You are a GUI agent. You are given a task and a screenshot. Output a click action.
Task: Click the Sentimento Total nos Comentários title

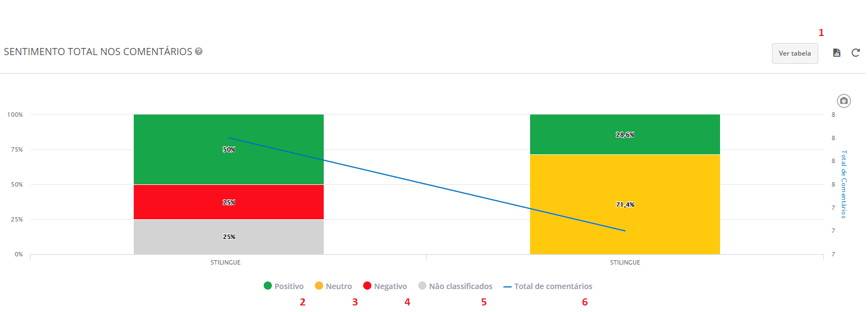98,52
